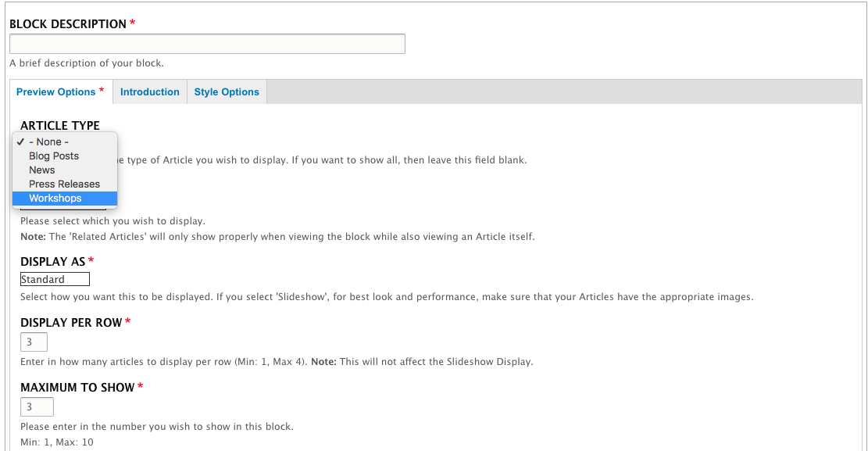Focus the Display Per Row number field
This screenshot has width=868, height=451.
(x=34, y=342)
